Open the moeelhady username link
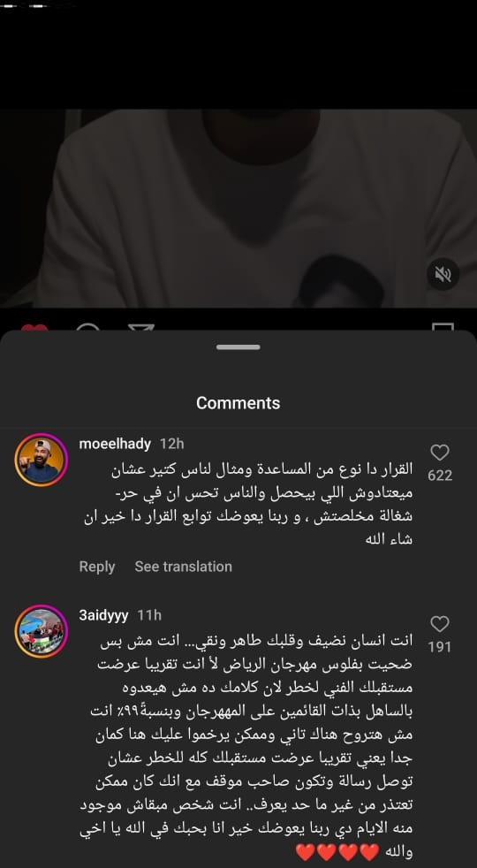Image resolution: width=477 pixels, height=868 pixels. [x=115, y=444]
